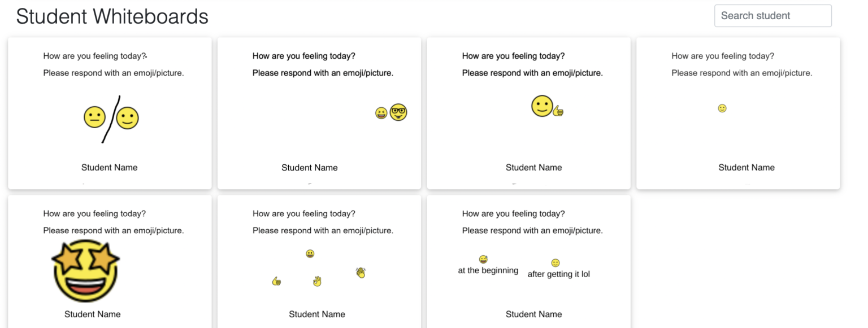The height and width of the screenshot is (328, 868).
Task: Click the Student Whiteboards heading
Action: (x=112, y=16)
